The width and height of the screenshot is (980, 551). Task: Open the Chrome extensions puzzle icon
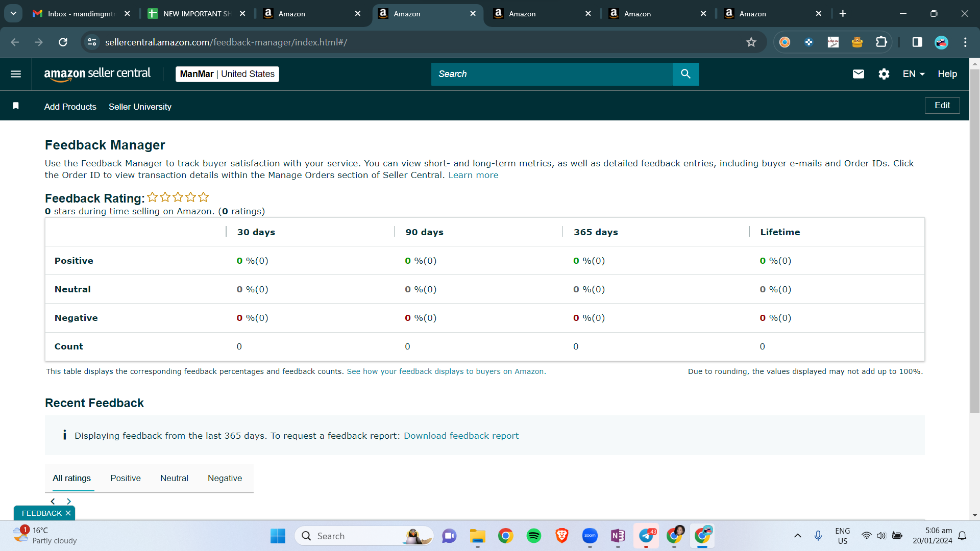tap(881, 42)
